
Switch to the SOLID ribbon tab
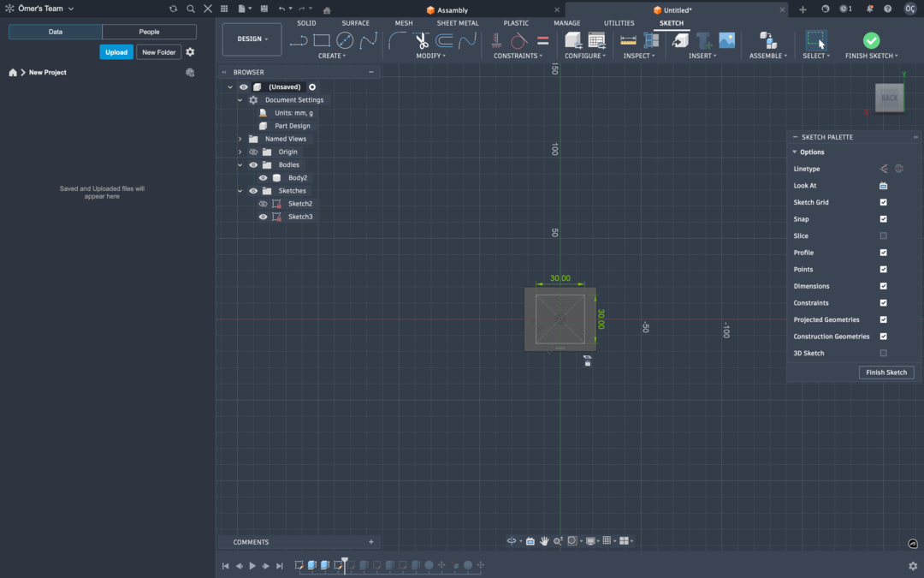(x=306, y=23)
